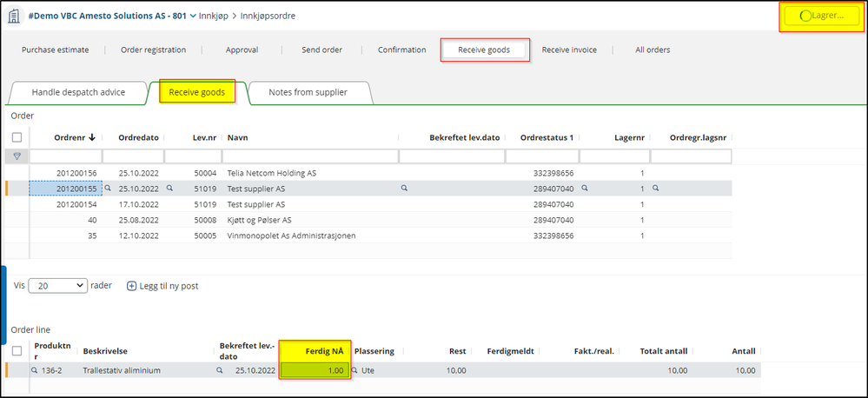Focus the Navn filter input field
The image size is (868, 398).
[310, 156]
